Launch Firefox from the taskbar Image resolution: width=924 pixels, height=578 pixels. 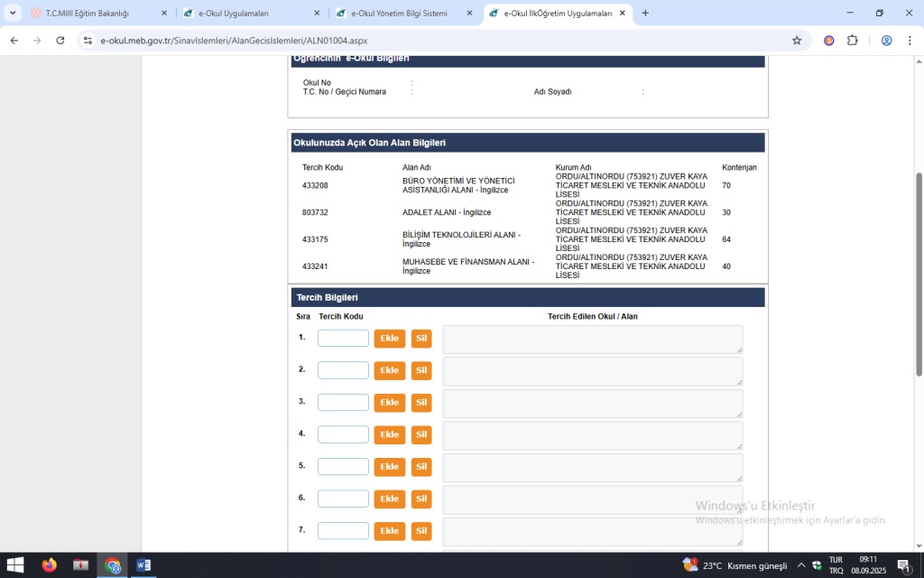pos(49,565)
